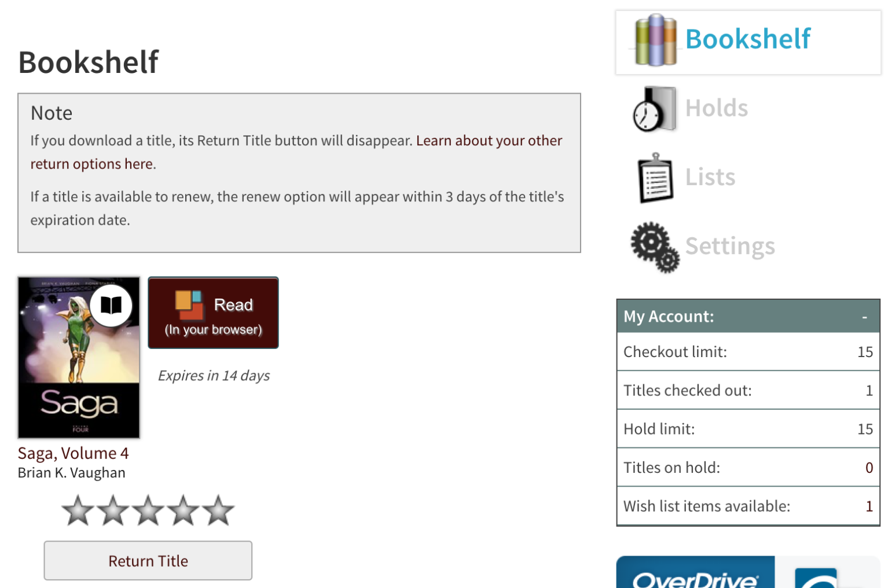Read Saga in your browser

[x=213, y=313]
